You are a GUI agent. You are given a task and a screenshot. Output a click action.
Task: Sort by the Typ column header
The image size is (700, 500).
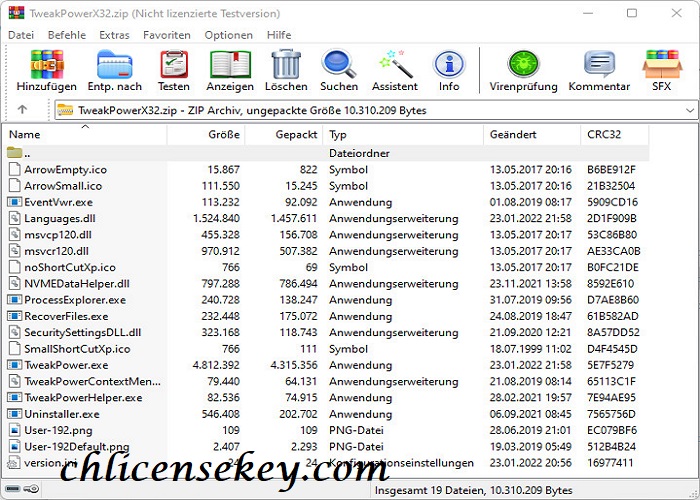tap(403, 134)
